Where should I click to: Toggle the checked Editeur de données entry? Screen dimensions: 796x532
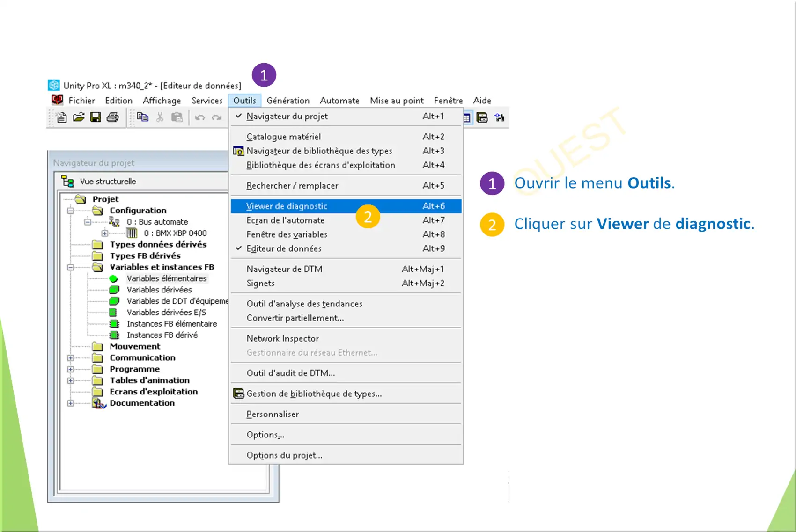[x=346, y=248]
